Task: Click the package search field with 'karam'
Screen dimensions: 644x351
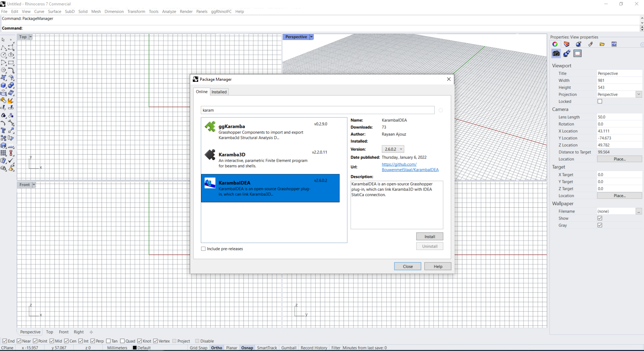Action: click(318, 110)
